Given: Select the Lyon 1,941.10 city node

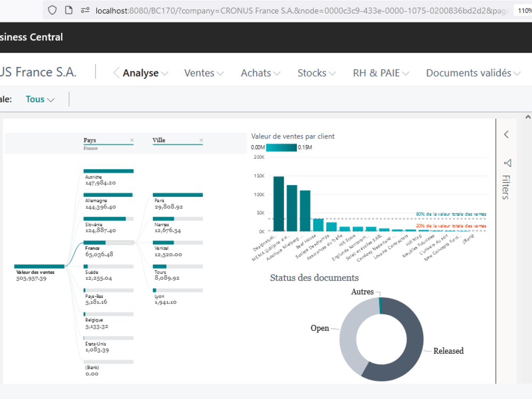Looking at the screenshot, I should (x=178, y=297).
